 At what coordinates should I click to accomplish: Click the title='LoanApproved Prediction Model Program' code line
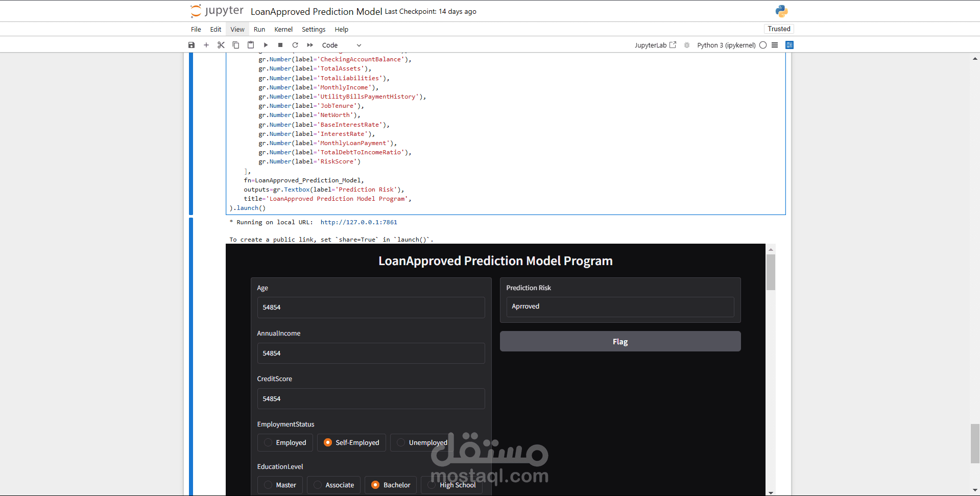(327, 199)
